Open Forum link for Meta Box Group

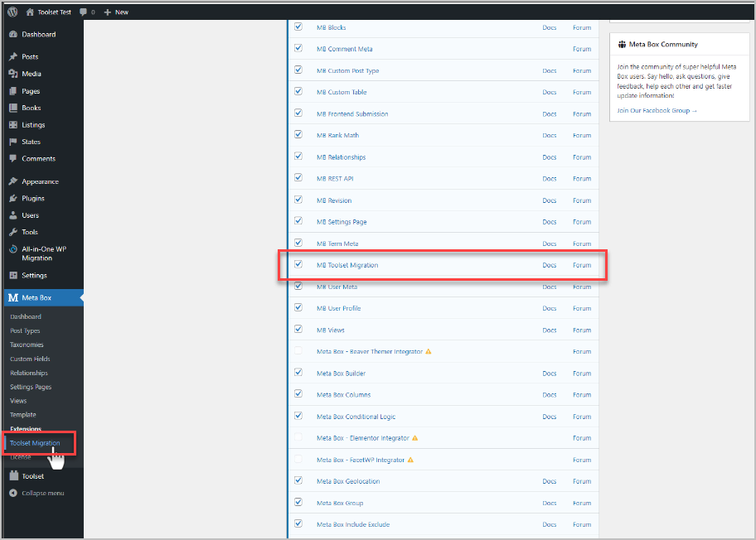coord(582,503)
